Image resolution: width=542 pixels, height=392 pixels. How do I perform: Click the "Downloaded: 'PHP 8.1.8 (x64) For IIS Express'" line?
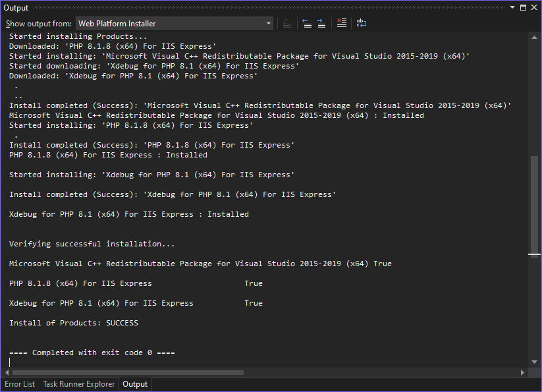113,46
